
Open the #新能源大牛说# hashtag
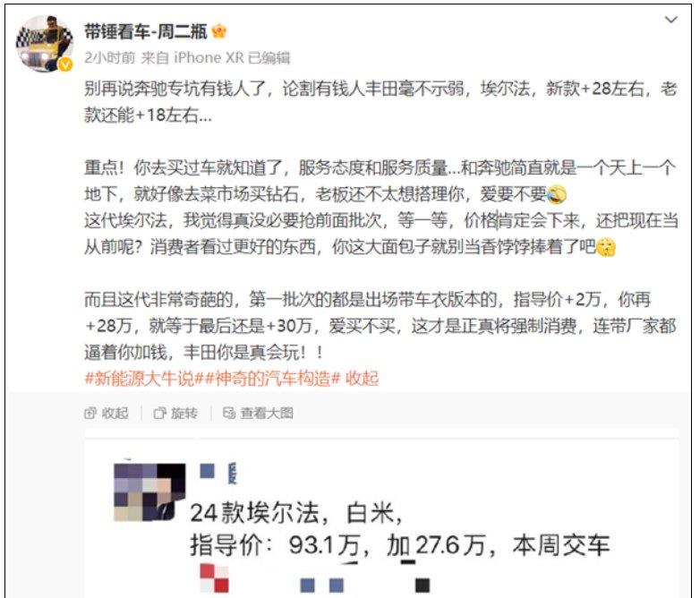140,379
